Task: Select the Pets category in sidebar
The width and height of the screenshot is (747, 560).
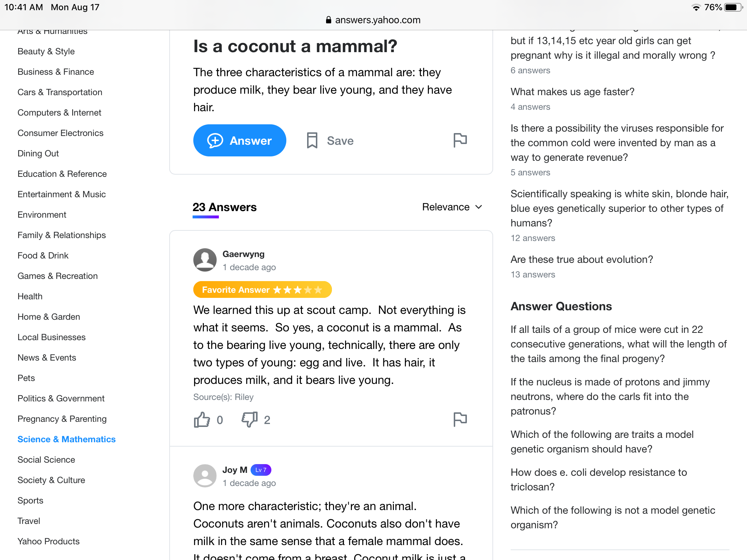Action: point(26,378)
